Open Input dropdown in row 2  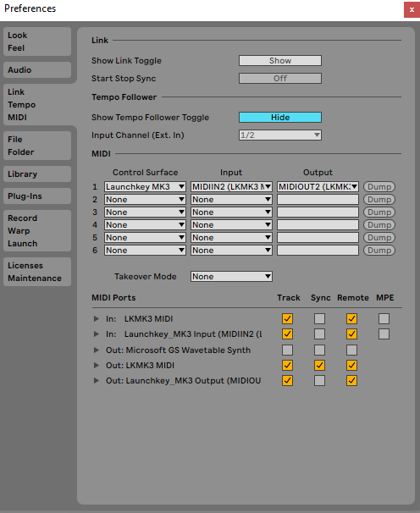[x=231, y=200]
